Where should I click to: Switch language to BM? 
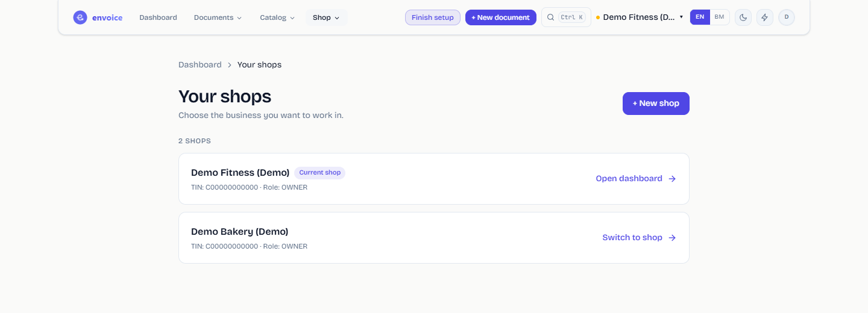719,17
